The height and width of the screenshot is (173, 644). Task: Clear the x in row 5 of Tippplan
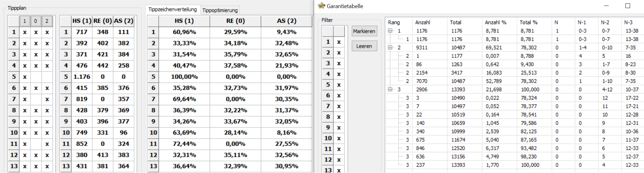pyautogui.click(x=25, y=77)
